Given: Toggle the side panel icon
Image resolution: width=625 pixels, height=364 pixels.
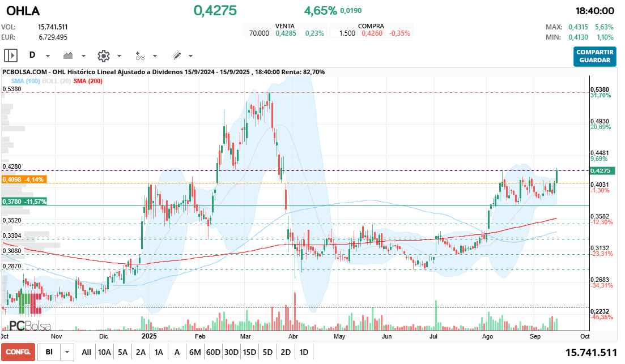Looking at the screenshot, I should click(x=11, y=55).
